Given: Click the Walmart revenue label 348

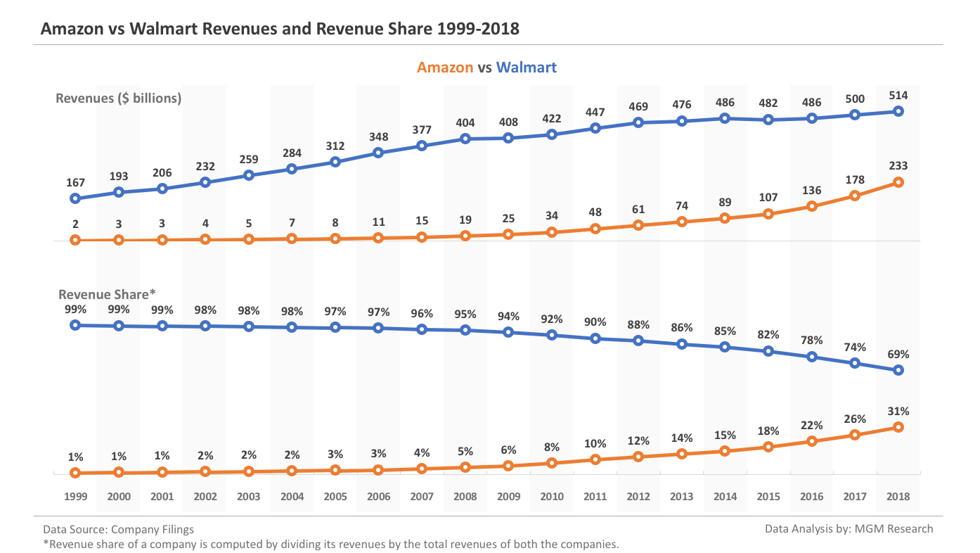Looking at the screenshot, I should 378,136.
